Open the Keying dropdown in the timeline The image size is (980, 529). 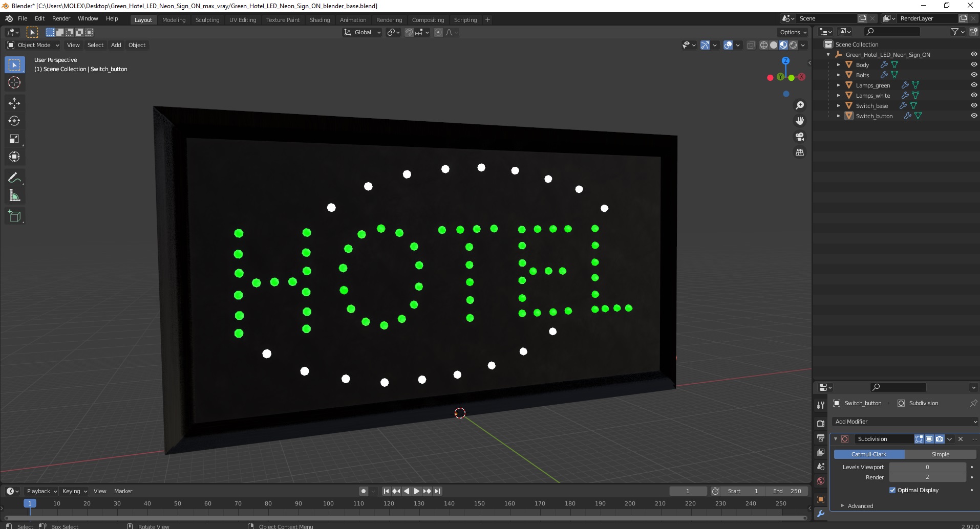[x=75, y=491]
